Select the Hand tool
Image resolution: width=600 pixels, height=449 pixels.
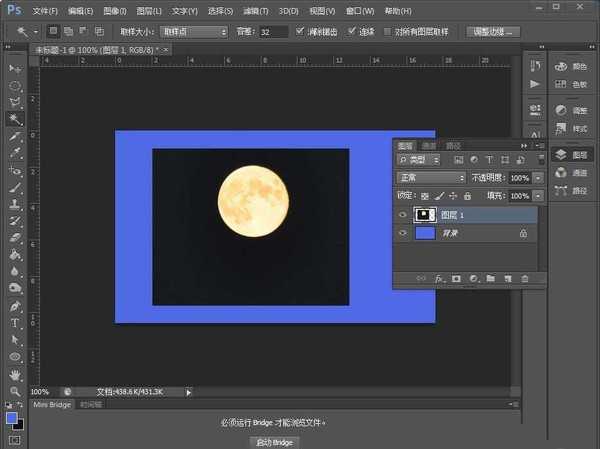pyautogui.click(x=16, y=374)
